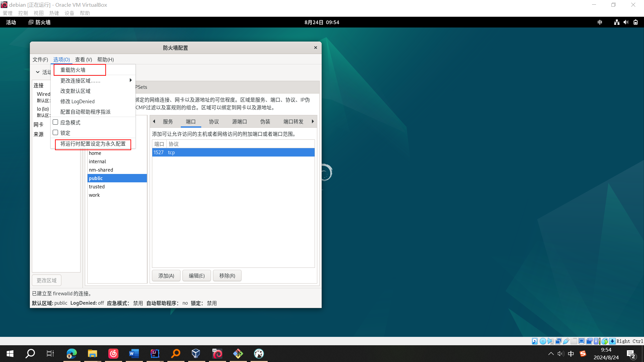This screenshot has width=644, height=362.
Task: Expand 更改连接区域 submenu arrow
Action: [130, 80]
